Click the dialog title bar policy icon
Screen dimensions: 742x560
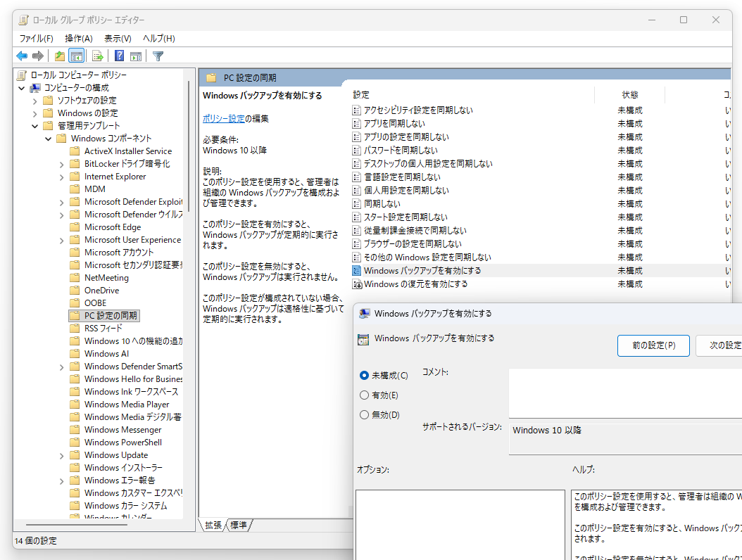tap(364, 314)
